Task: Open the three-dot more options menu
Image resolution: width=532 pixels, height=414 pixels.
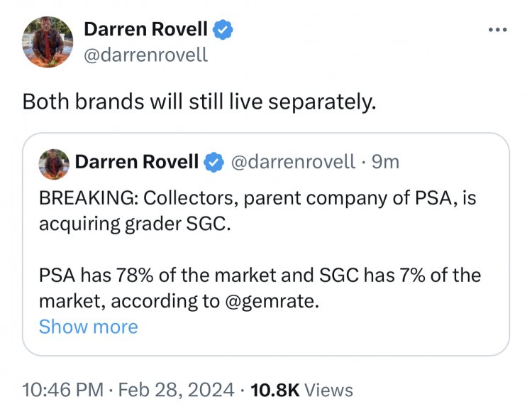Action: pyautogui.click(x=498, y=30)
